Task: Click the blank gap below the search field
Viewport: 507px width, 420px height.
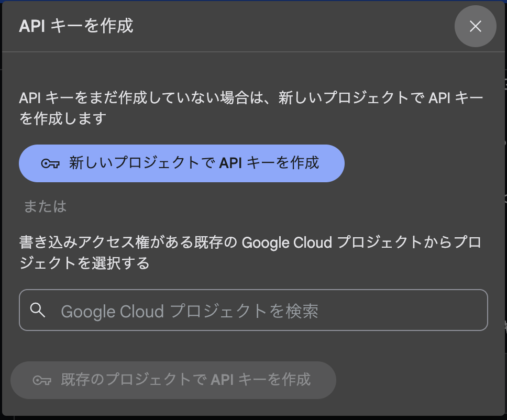Action: pos(253,346)
